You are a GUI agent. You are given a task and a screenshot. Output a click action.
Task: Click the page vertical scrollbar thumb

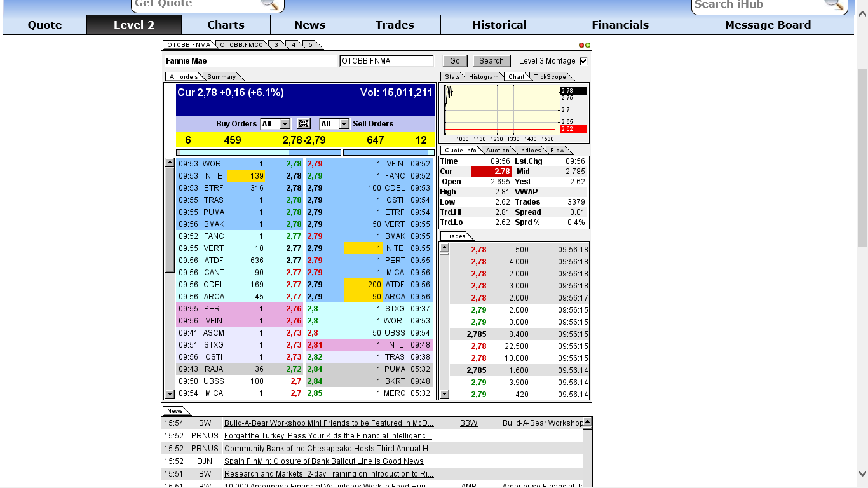862,158
